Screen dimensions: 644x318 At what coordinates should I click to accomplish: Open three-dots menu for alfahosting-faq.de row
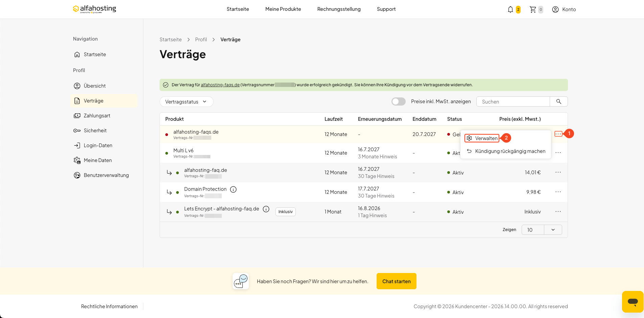pos(558,172)
